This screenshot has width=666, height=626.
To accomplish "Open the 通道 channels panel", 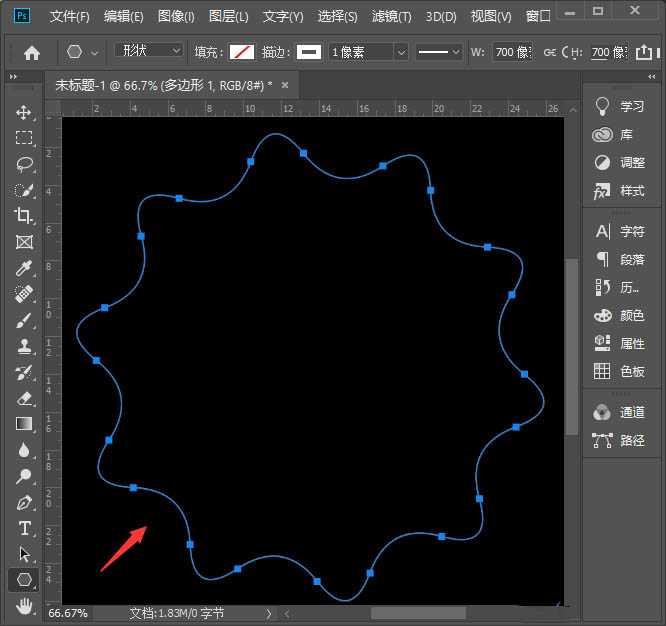I will [619, 412].
